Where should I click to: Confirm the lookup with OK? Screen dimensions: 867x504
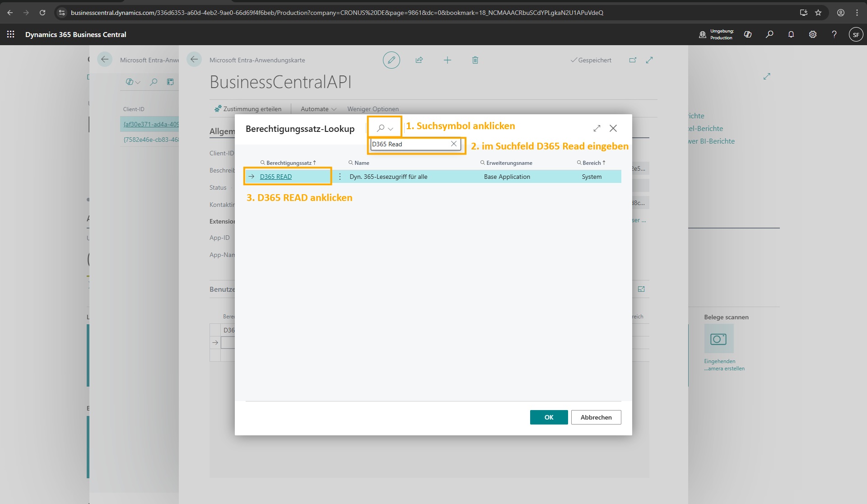[x=549, y=417]
